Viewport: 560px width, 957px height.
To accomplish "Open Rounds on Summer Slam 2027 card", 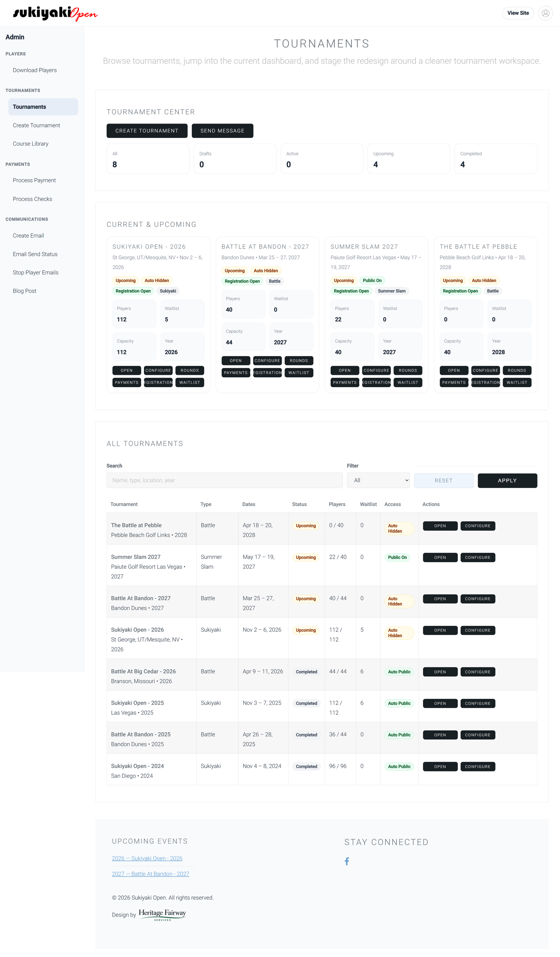I will point(408,370).
